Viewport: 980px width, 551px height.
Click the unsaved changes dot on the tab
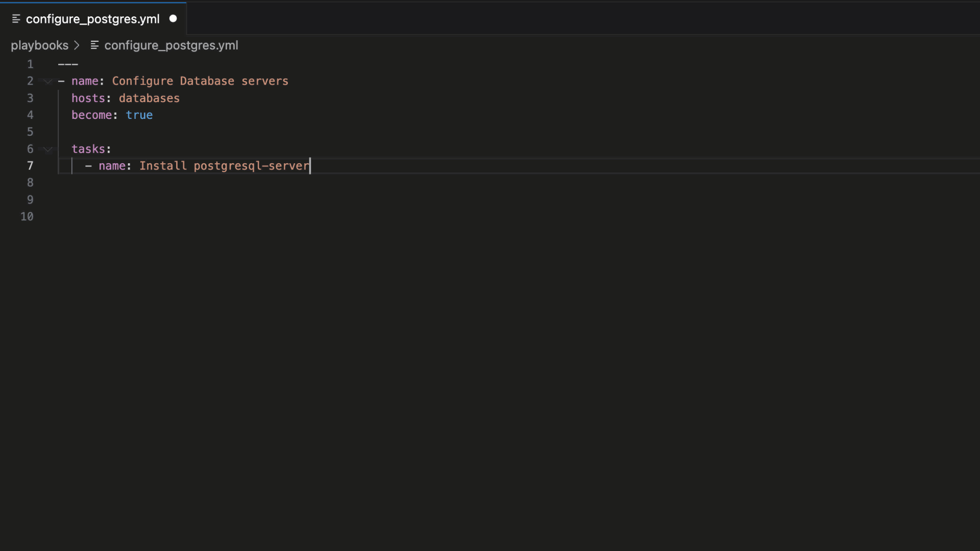point(173,18)
